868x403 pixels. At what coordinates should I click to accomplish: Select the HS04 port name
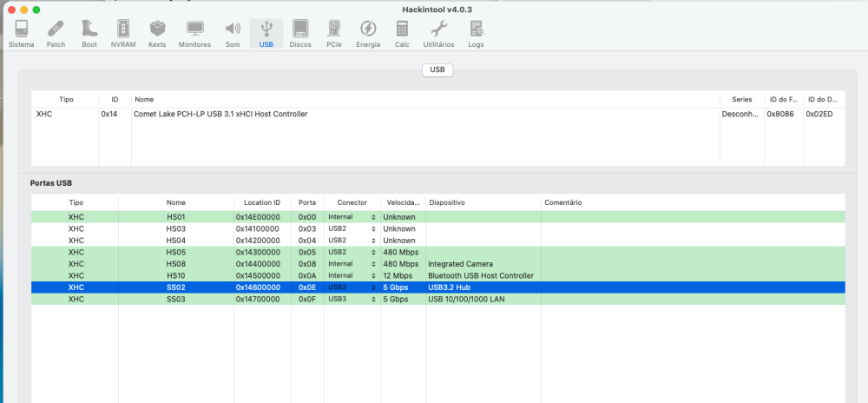[176, 241]
